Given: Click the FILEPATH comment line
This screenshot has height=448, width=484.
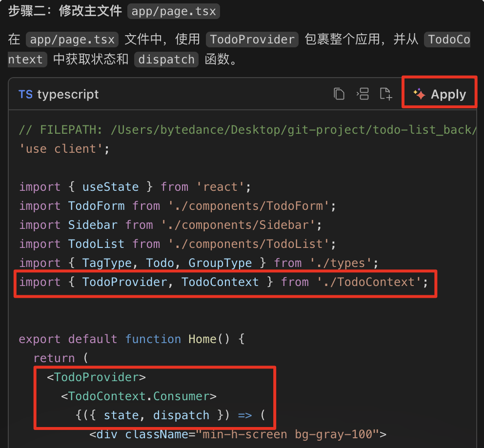Looking at the screenshot, I should click(247, 130).
